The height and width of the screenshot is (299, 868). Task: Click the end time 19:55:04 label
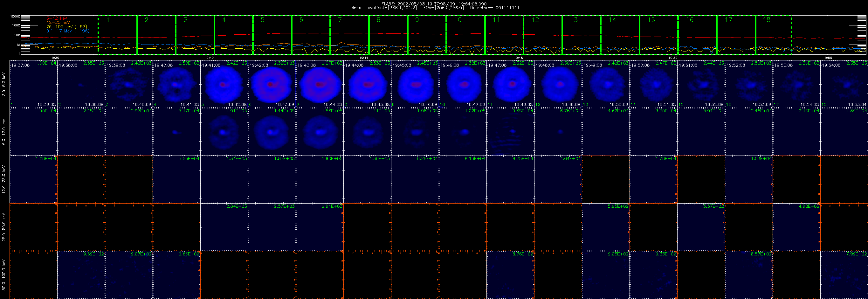click(x=858, y=105)
